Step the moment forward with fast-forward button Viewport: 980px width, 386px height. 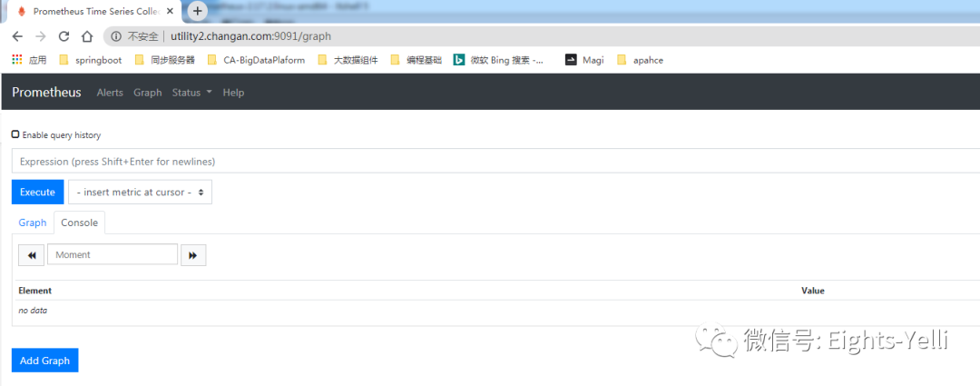(193, 255)
